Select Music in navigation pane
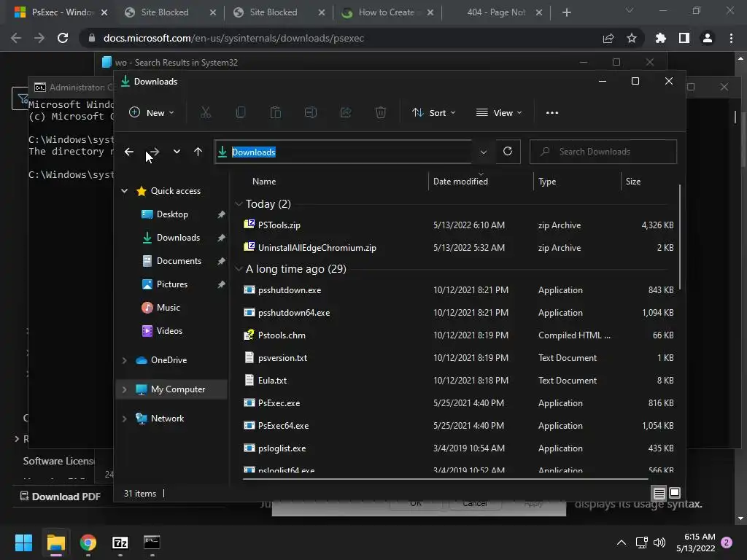The width and height of the screenshot is (747, 560). (169, 308)
